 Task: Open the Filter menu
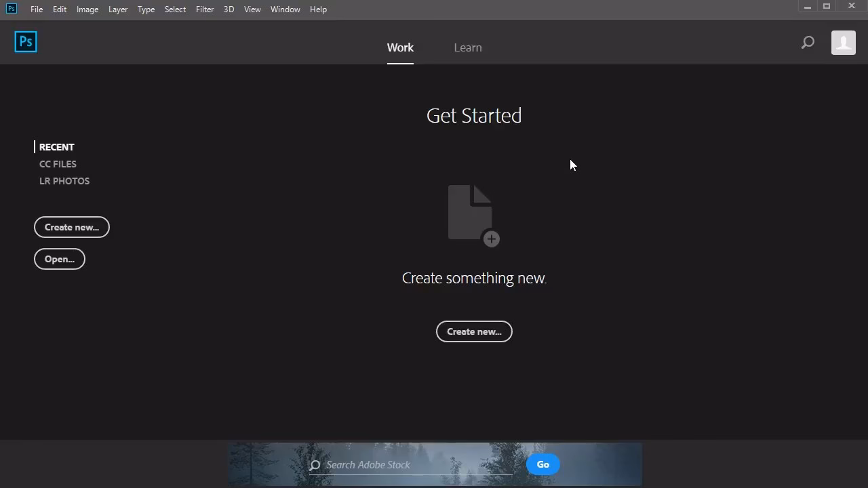(204, 9)
